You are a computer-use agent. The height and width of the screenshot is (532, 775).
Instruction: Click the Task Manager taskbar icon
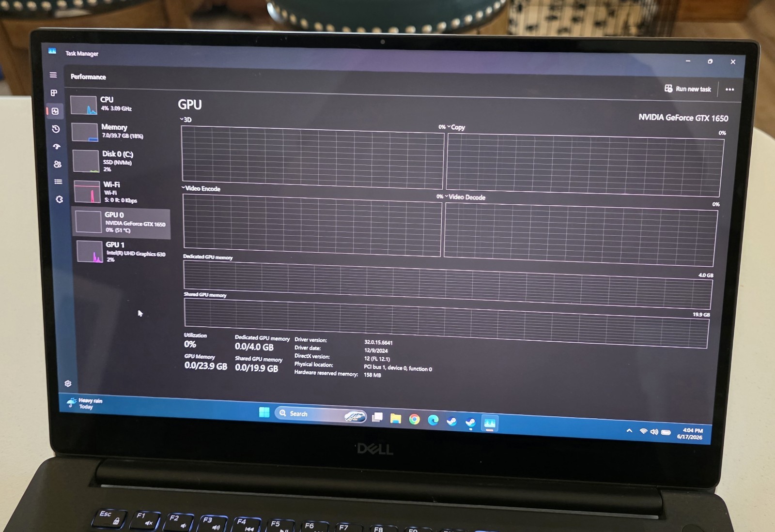coord(490,423)
